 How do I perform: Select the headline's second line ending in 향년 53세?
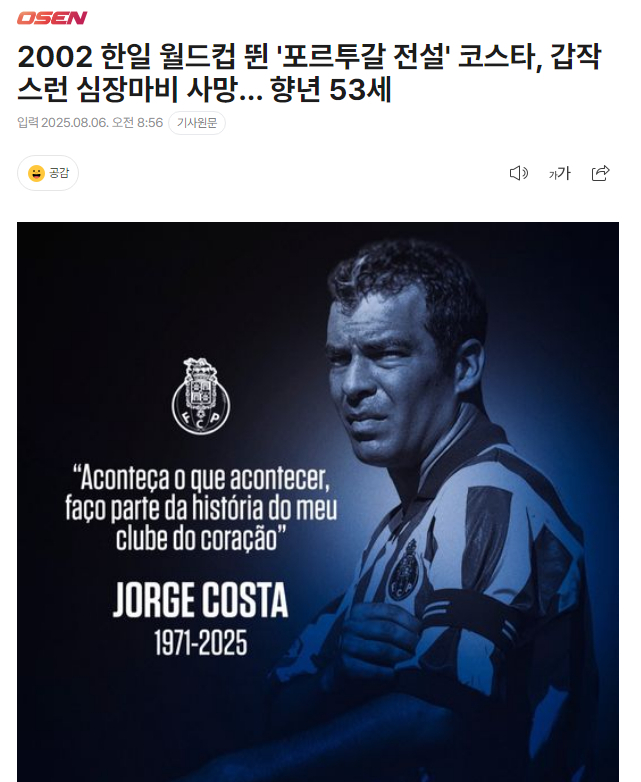tap(205, 89)
